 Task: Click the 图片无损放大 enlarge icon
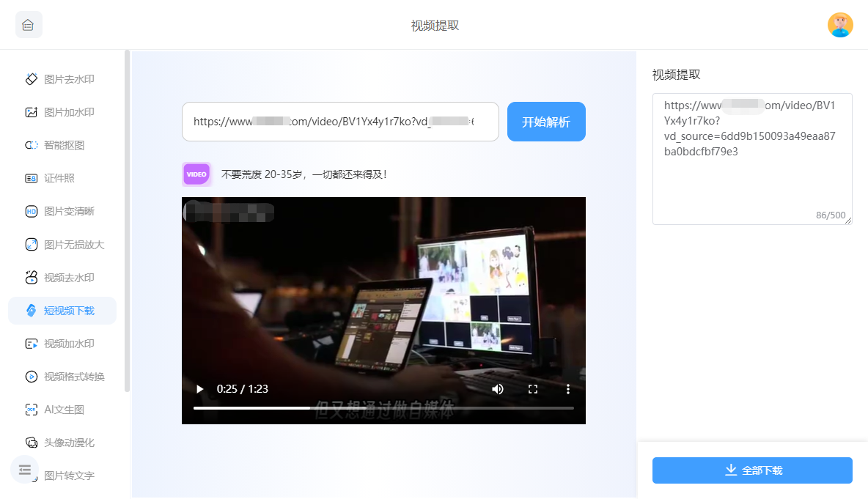[32, 245]
